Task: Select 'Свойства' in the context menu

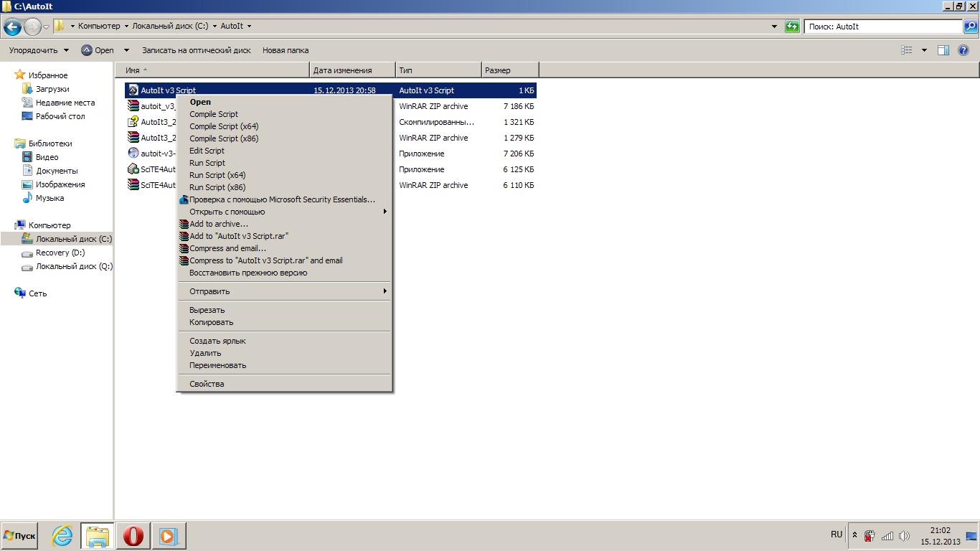Action: click(x=207, y=384)
